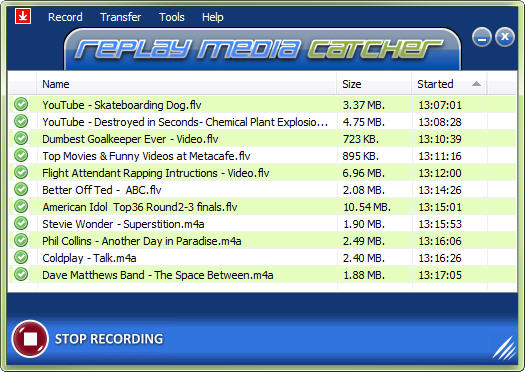The height and width of the screenshot is (372, 525).
Task: Open the Record menu
Action: click(65, 17)
